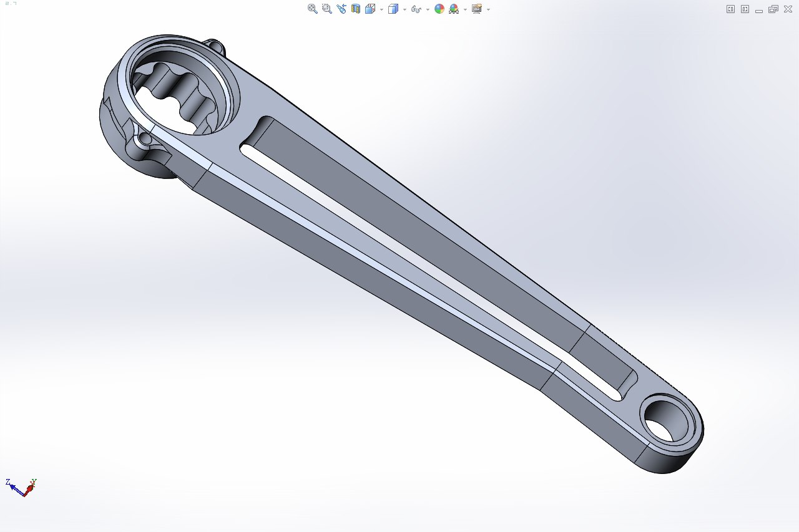Click the View Settings monitor icon
The height and width of the screenshot is (532, 799).
(477, 9)
